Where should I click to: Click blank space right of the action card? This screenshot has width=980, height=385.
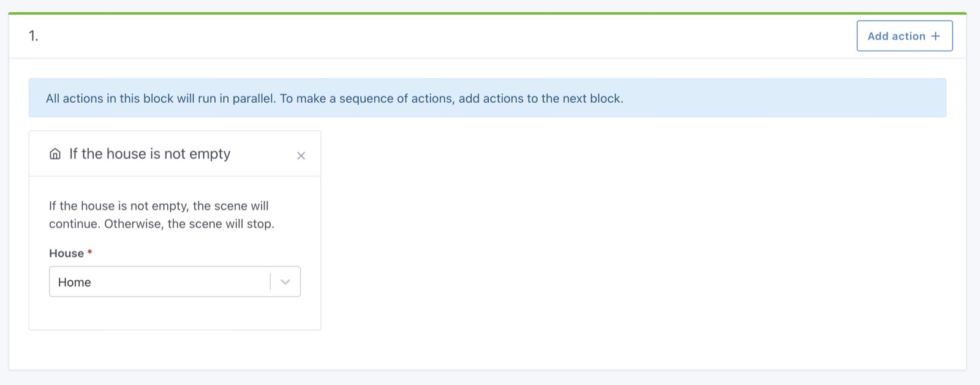click(612, 233)
